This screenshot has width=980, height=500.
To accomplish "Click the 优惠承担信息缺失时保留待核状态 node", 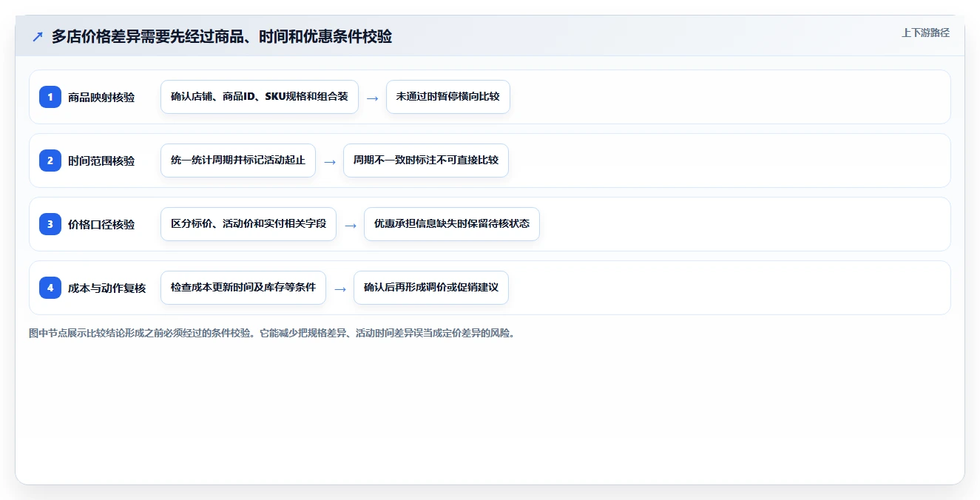I will click(x=452, y=224).
